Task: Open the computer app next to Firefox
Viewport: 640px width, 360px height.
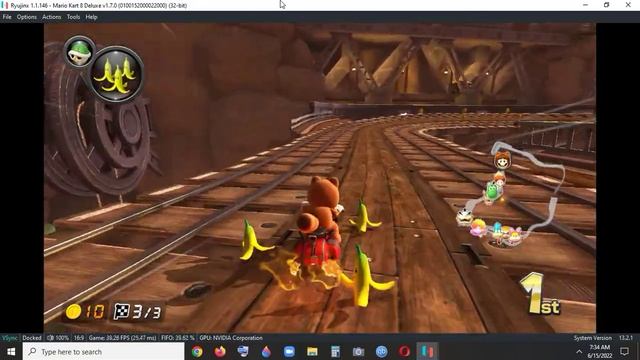Action: coord(243,351)
